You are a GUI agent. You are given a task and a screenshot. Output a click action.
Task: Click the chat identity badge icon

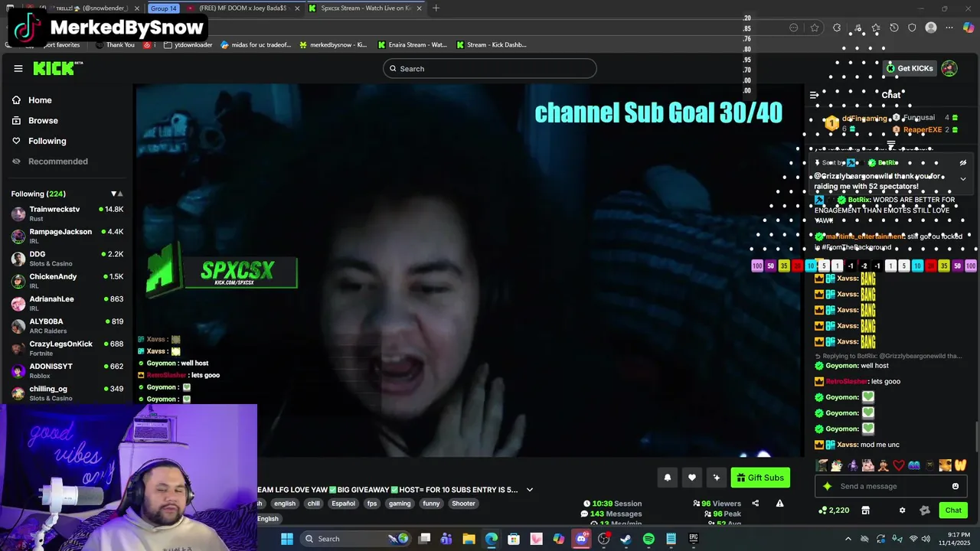tap(925, 510)
